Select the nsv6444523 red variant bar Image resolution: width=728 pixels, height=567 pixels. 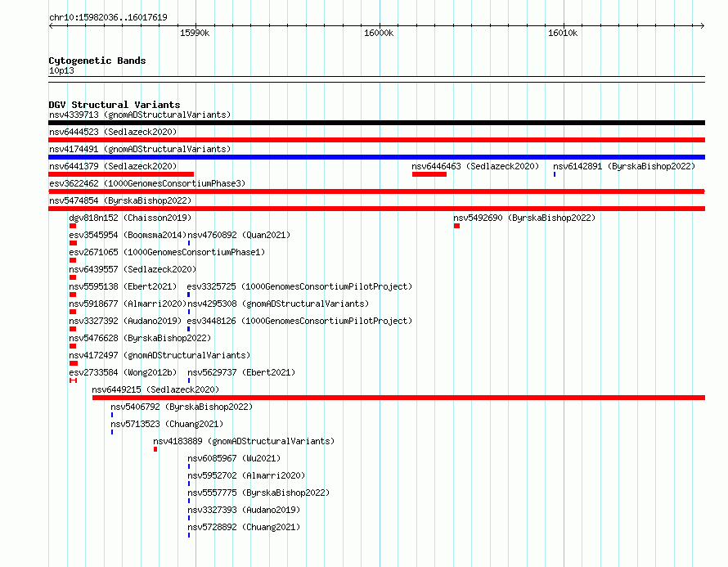pos(376,140)
